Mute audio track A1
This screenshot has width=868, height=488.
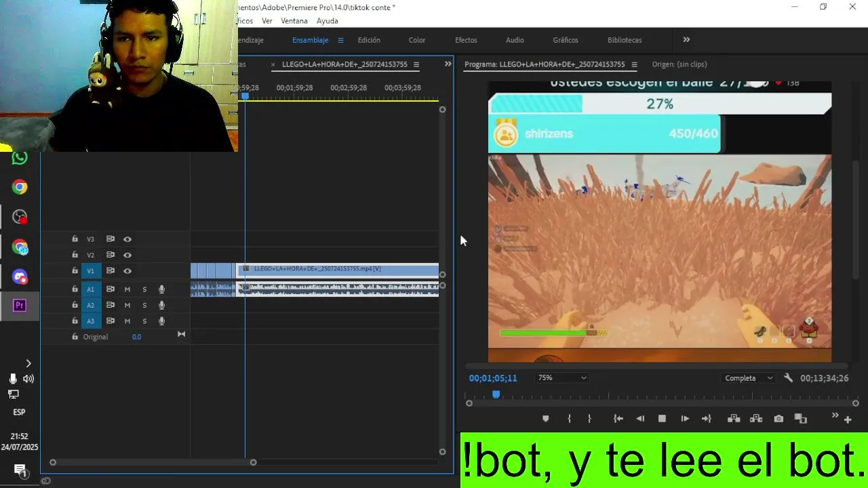pos(127,289)
